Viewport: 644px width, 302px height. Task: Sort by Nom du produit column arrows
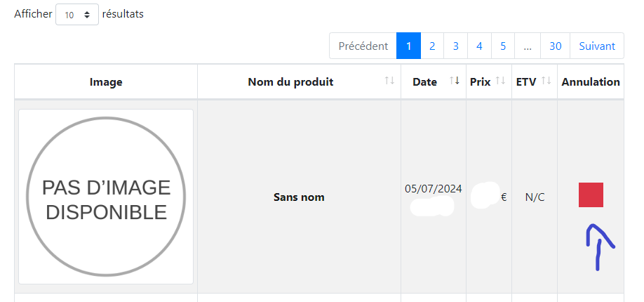pyautogui.click(x=389, y=81)
